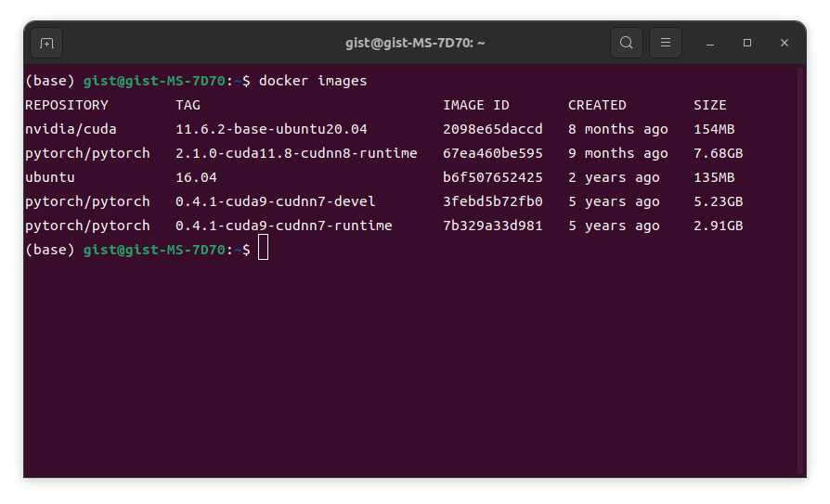Screen dimensions: 830x504
Task: Click the 5.23GB size value
Action: (719, 201)
